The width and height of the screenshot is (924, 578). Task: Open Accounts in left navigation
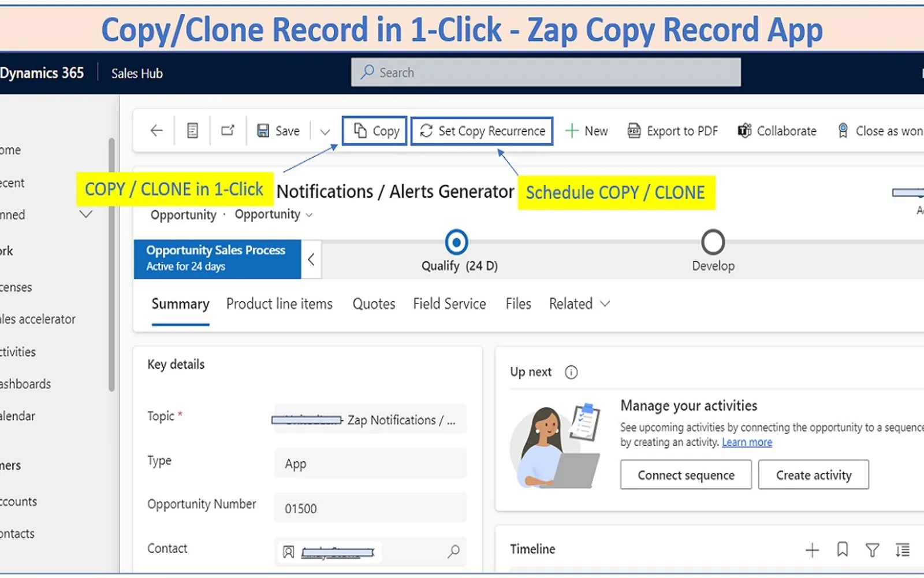click(18, 501)
